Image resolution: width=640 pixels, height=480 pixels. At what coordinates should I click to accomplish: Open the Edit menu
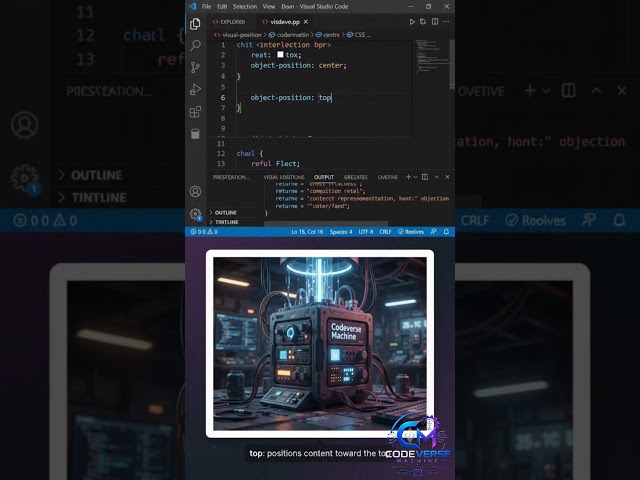click(x=222, y=7)
